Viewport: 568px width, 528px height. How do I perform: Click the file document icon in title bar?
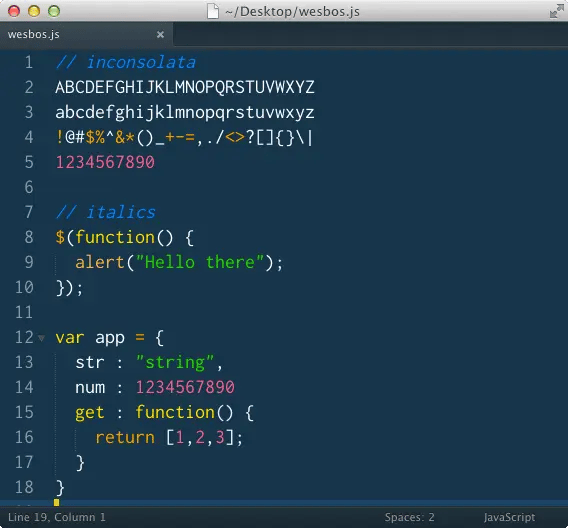click(213, 11)
